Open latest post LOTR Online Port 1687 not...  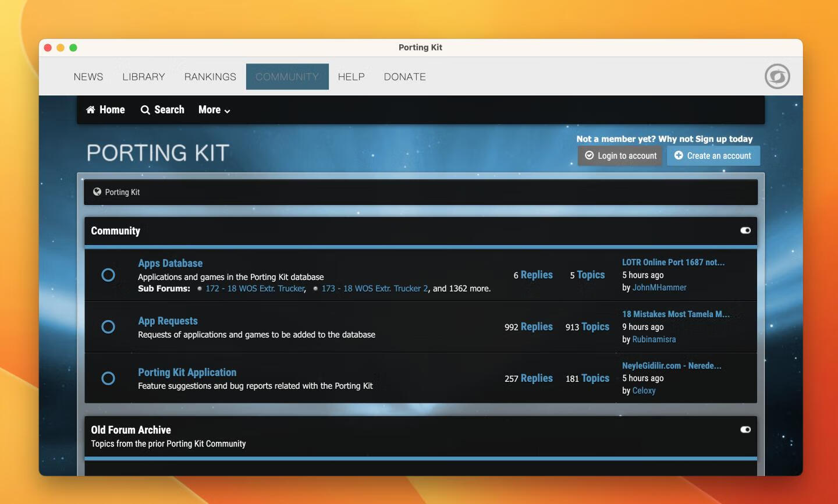(673, 262)
